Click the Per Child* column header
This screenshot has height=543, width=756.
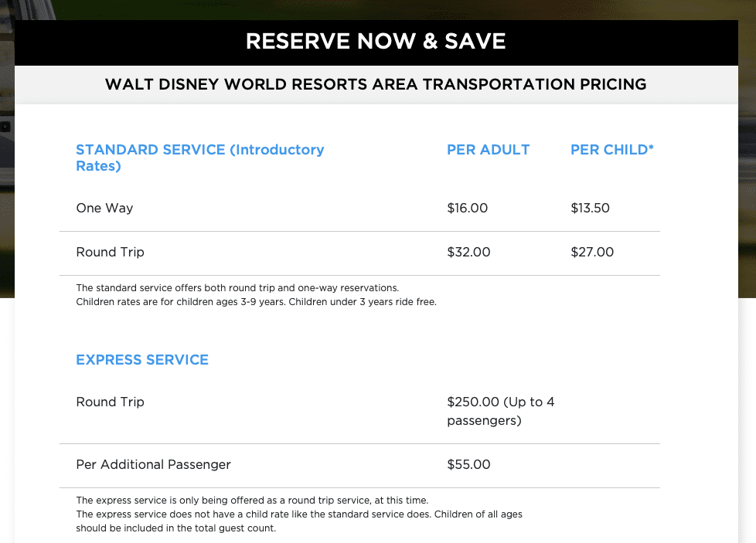pyautogui.click(x=611, y=150)
